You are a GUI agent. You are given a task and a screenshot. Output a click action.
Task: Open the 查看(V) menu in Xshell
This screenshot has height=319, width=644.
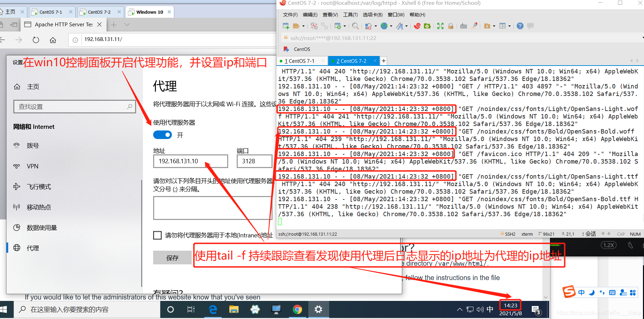(x=330, y=15)
